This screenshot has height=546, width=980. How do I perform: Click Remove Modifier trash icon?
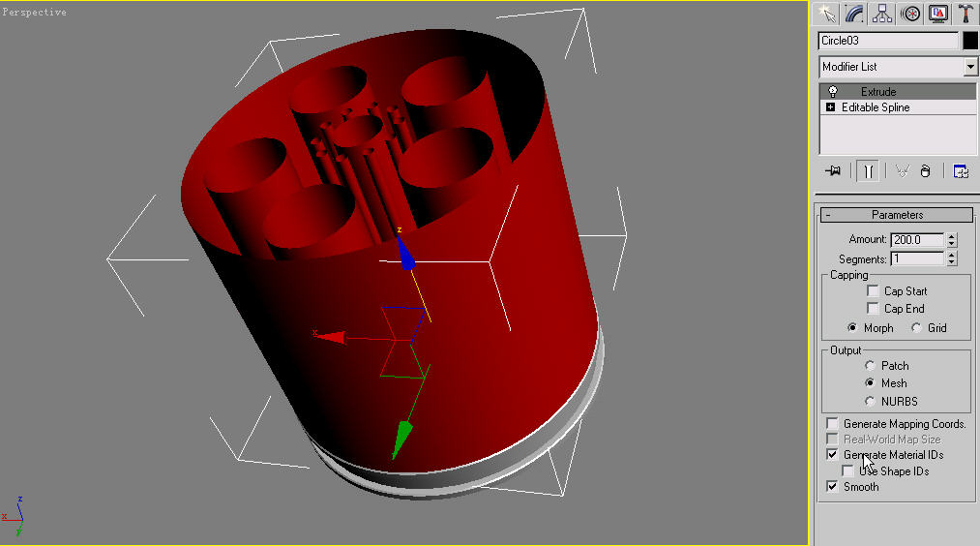tap(925, 171)
